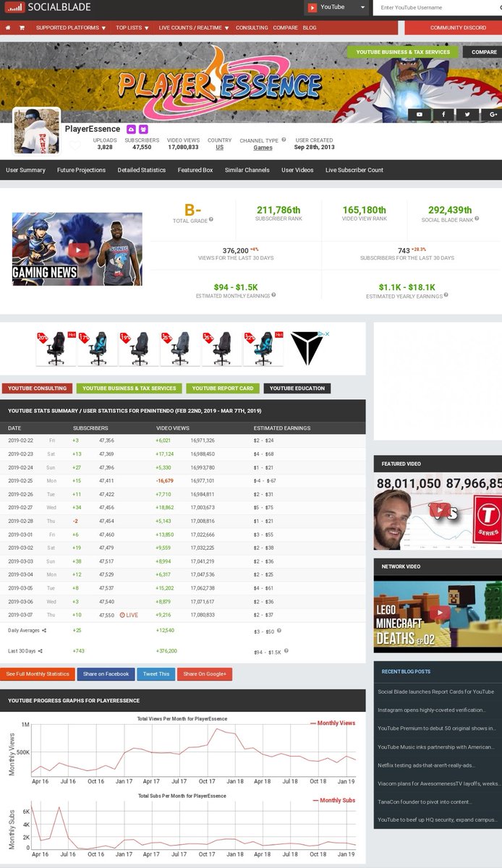Open blog post about YouTube Premium shows
502x868 pixels.
[x=437, y=728]
